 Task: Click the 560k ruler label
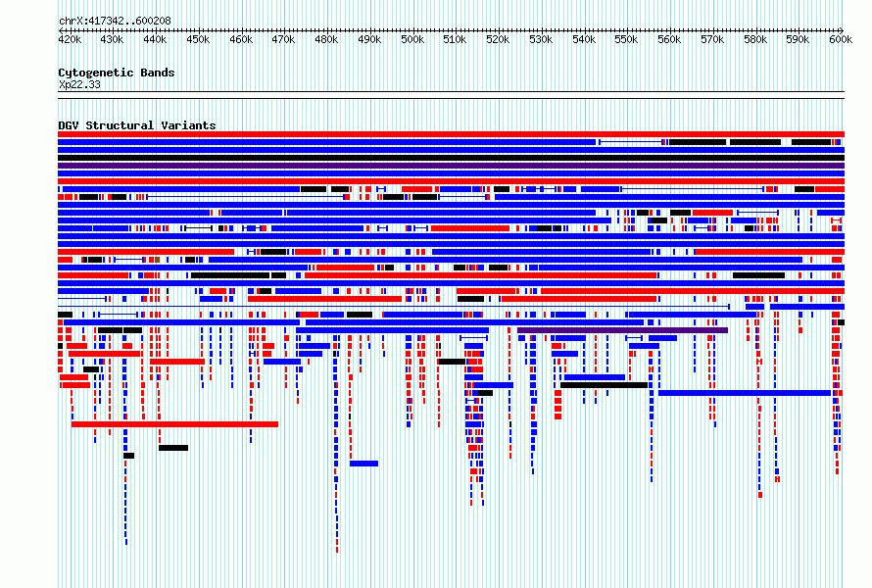click(x=669, y=39)
